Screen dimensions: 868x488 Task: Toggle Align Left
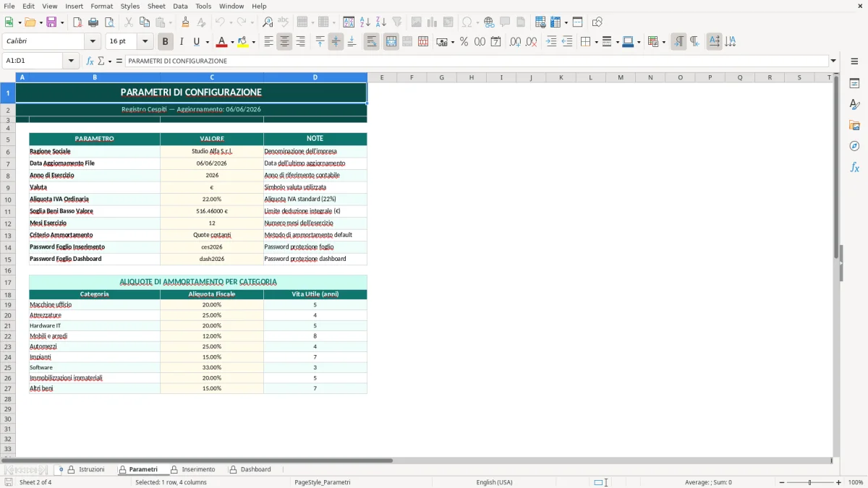point(268,42)
